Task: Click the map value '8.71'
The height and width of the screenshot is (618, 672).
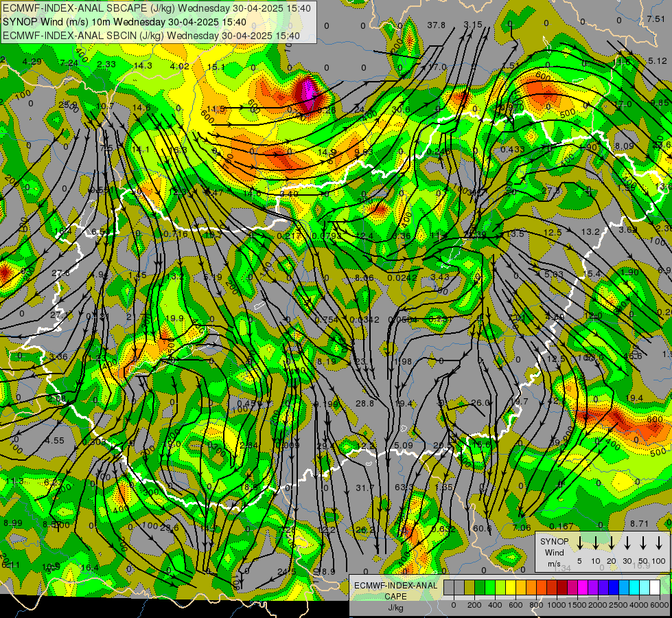Action: pos(640,524)
